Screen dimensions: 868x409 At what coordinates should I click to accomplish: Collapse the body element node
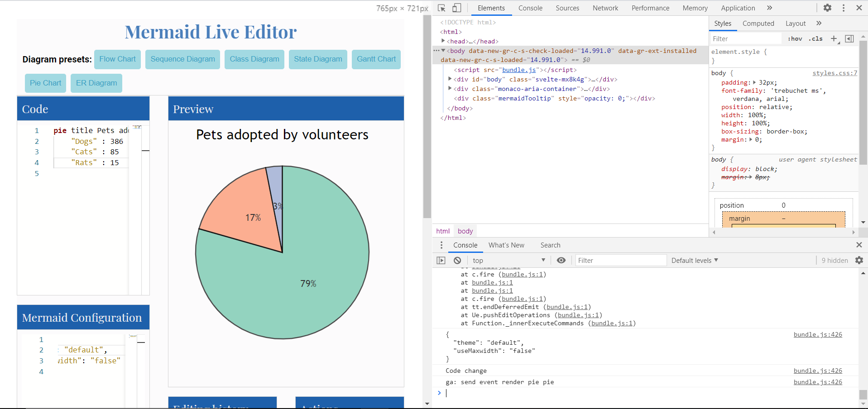(443, 51)
